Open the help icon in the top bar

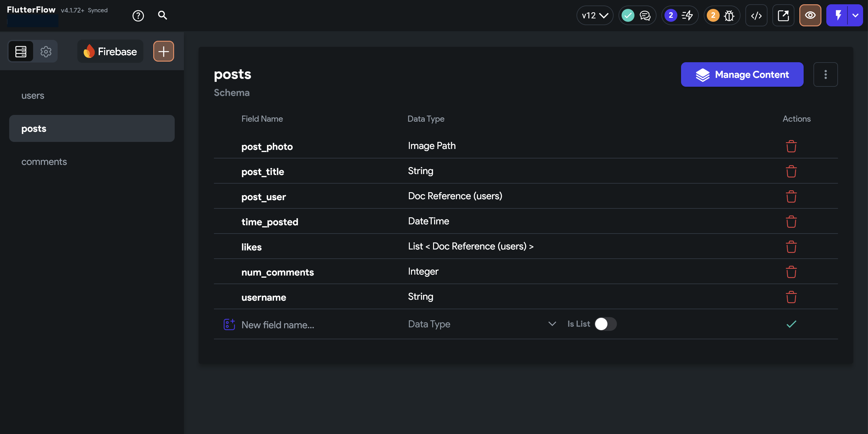tap(138, 15)
